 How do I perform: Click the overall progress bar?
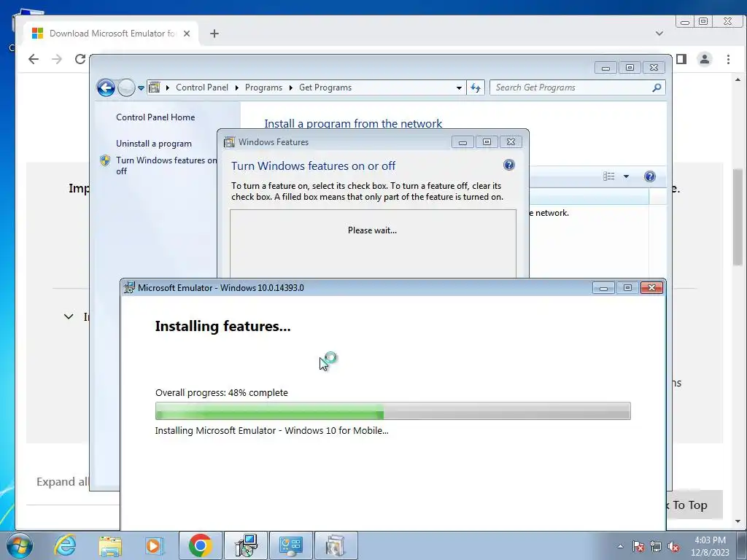click(393, 411)
